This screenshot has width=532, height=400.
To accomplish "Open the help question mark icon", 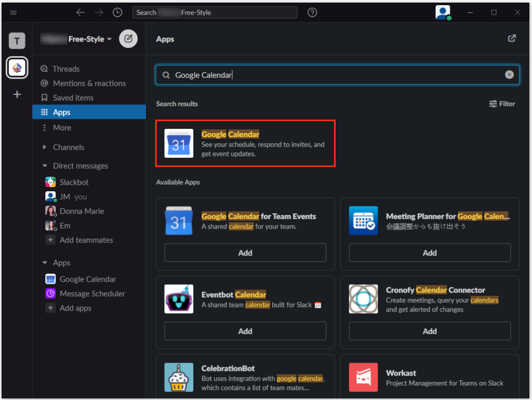I will tap(312, 12).
